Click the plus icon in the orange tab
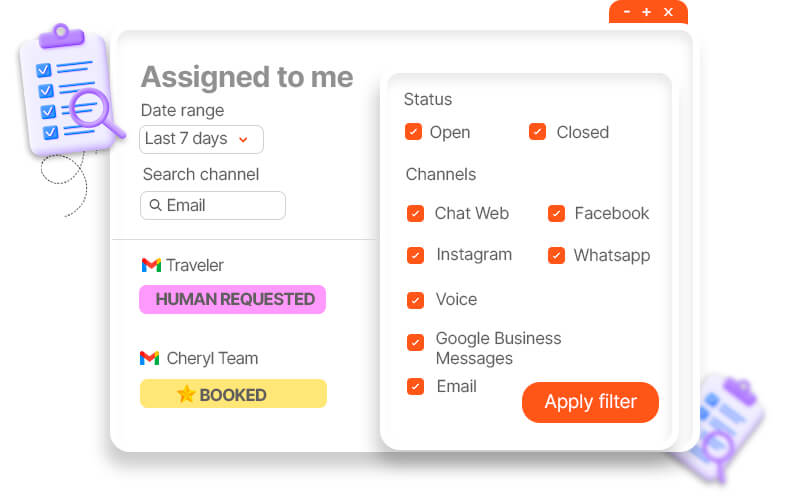 pyautogui.click(x=647, y=12)
